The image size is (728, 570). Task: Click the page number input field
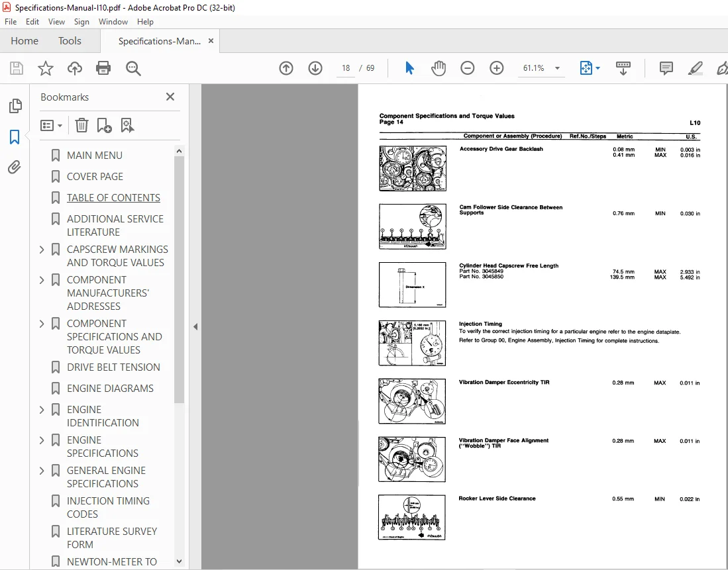346,68
